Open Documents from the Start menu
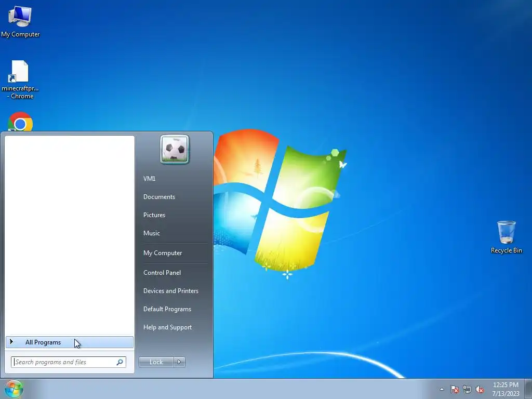 159,197
